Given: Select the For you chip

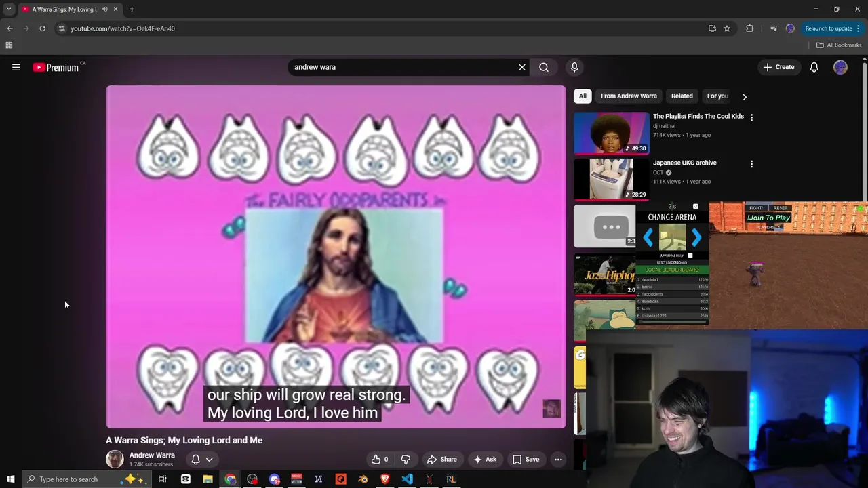Looking at the screenshot, I should [717, 96].
